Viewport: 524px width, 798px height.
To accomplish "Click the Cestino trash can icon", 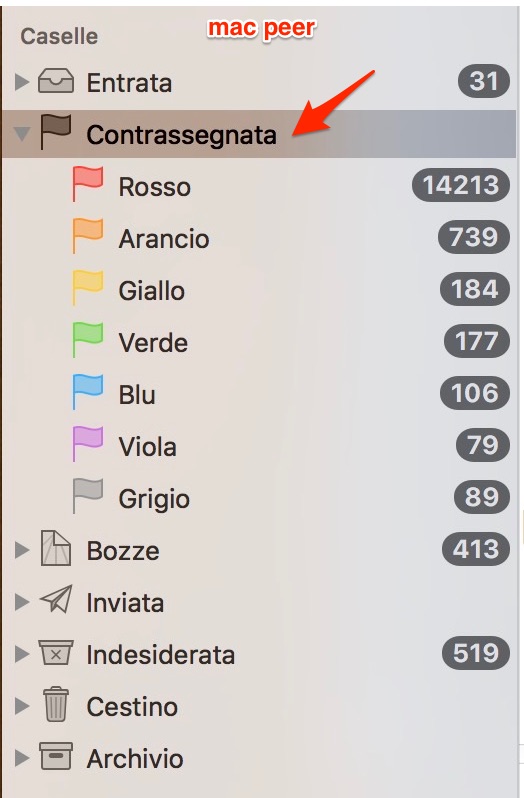I will click(x=56, y=704).
